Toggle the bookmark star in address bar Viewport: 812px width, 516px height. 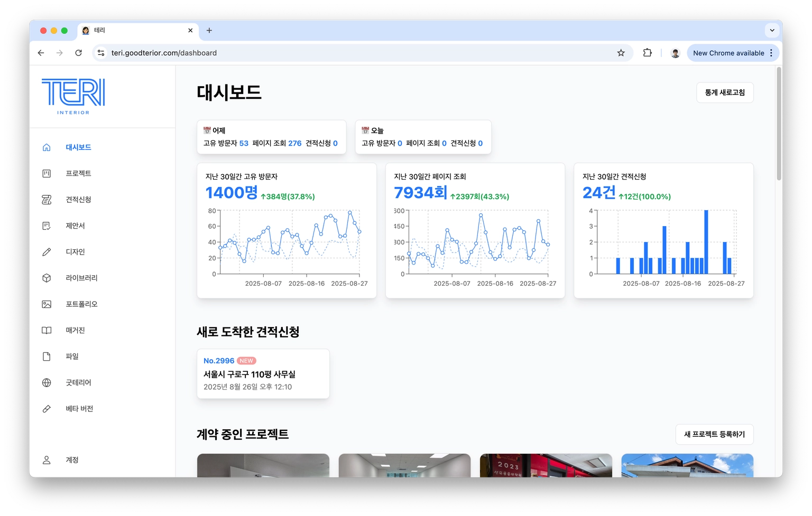[x=621, y=53]
